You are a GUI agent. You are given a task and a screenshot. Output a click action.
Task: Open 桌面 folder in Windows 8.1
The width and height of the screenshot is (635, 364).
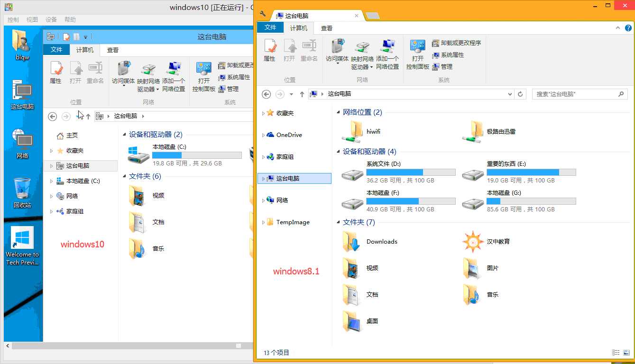(360, 321)
